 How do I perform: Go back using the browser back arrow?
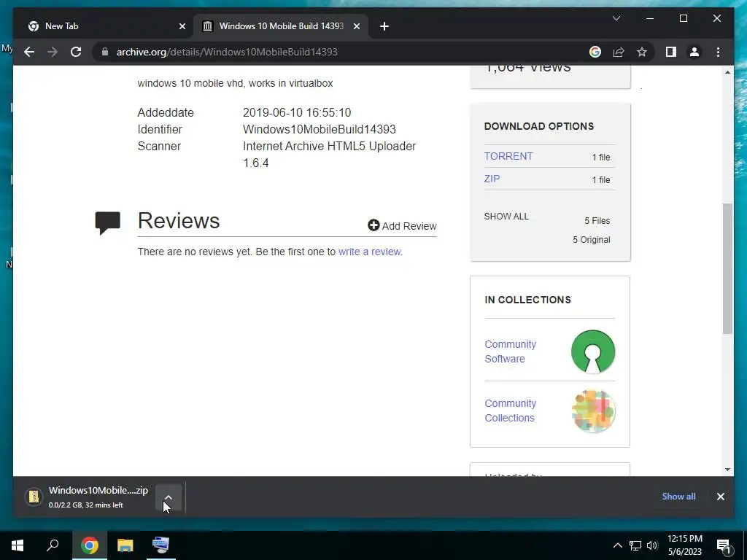(x=29, y=52)
